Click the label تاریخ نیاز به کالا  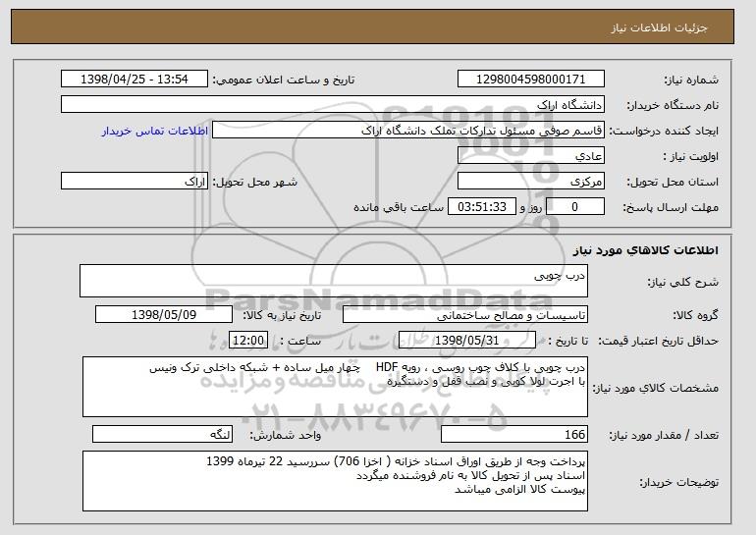(282, 315)
